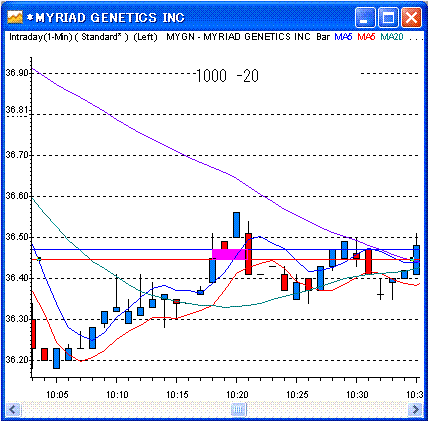Click the 10:10 time axis label
This screenshot has width=428, height=421.
[x=117, y=395]
